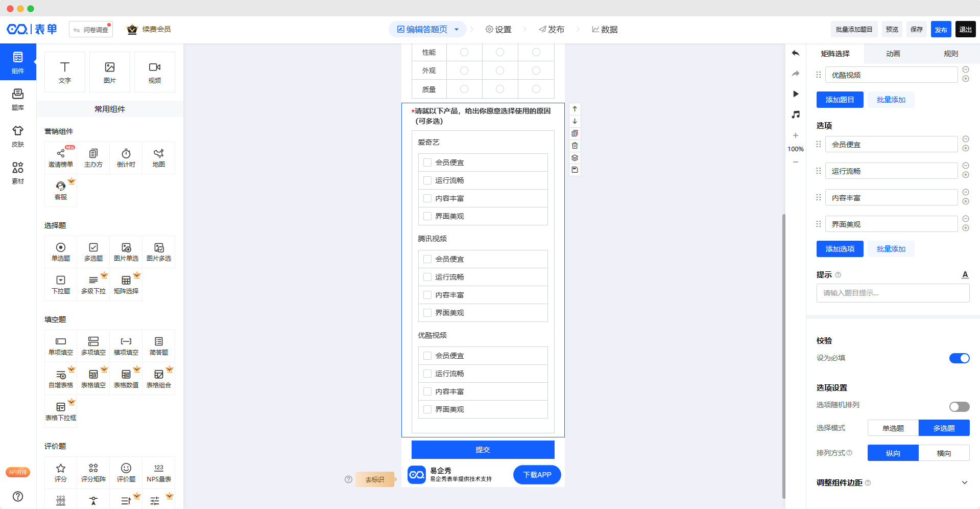Check 会员便宜 under 爱奇艺
This screenshot has width=980, height=509.
click(427, 163)
